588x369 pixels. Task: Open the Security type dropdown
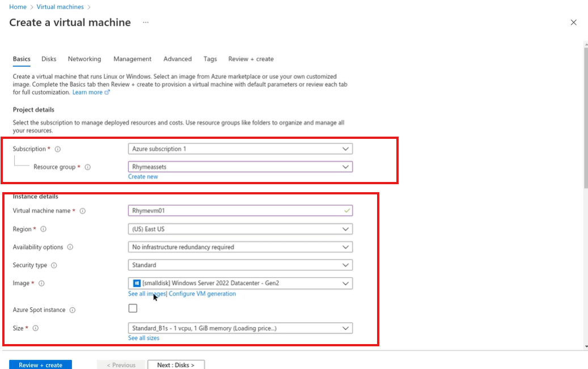click(x=240, y=265)
